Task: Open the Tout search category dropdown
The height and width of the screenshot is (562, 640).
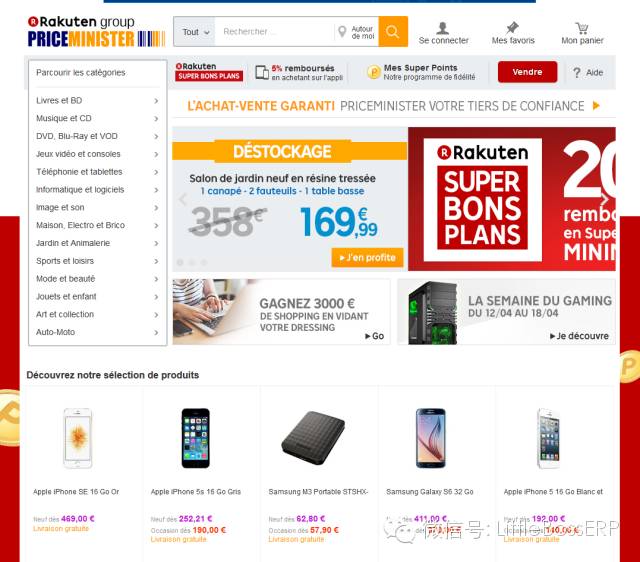Action: point(195,32)
